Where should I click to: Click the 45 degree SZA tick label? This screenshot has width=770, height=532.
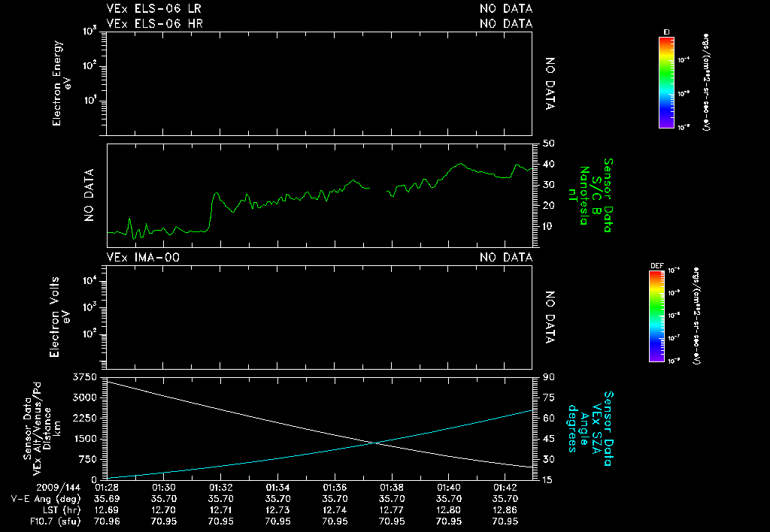coord(548,439)
